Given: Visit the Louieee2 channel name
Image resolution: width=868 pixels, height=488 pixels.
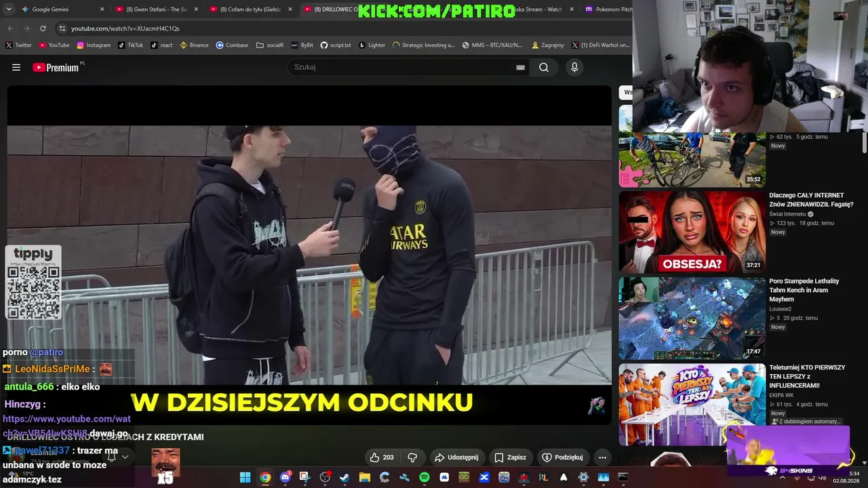Looking at the screenshot, I should (x=781, y=309).
